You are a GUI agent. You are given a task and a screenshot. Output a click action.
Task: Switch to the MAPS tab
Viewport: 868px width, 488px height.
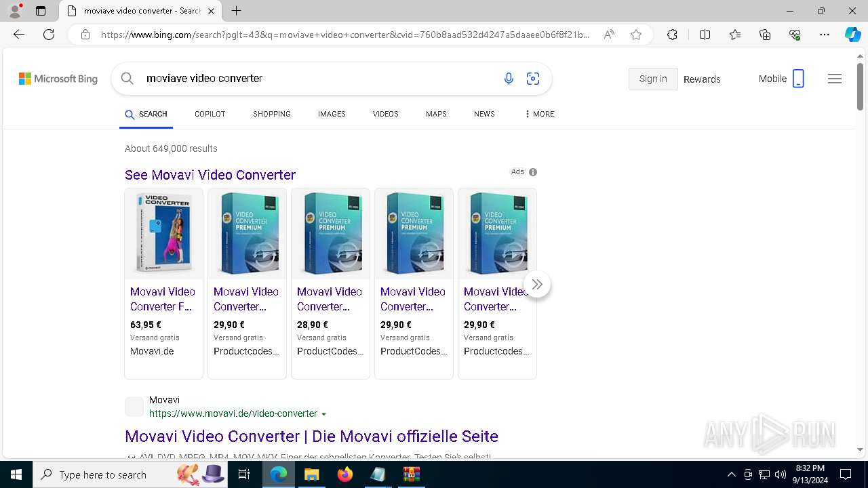tap(436, 114)
